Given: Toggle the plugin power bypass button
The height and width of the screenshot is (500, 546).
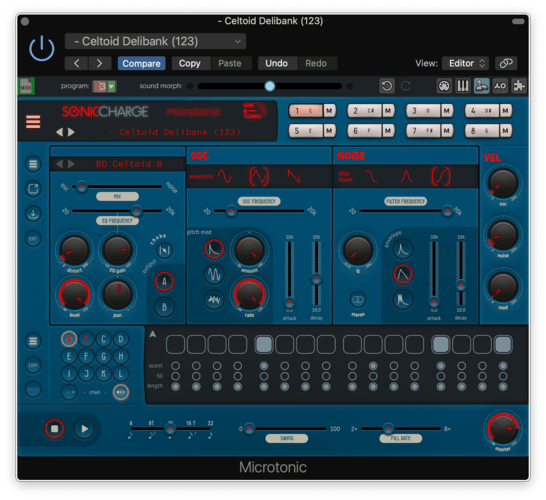Looking at the screenshot, I should pyautogui.click(x=41, y=48).
